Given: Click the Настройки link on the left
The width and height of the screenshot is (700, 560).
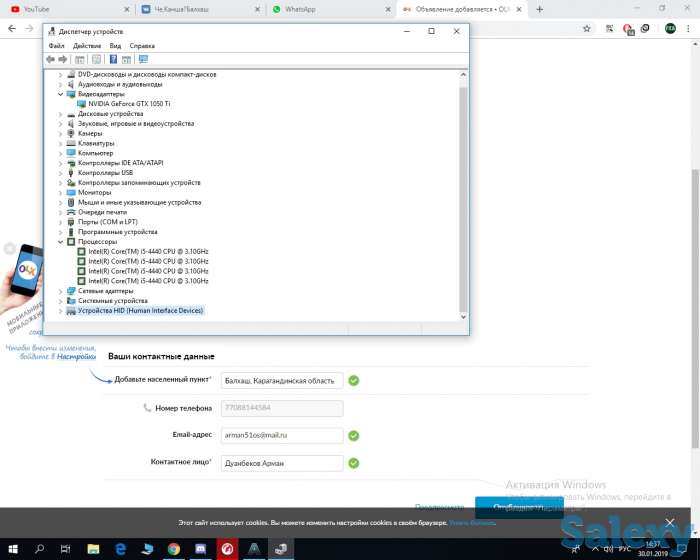Looking at the screenshot, I should [x=76, y=356].
